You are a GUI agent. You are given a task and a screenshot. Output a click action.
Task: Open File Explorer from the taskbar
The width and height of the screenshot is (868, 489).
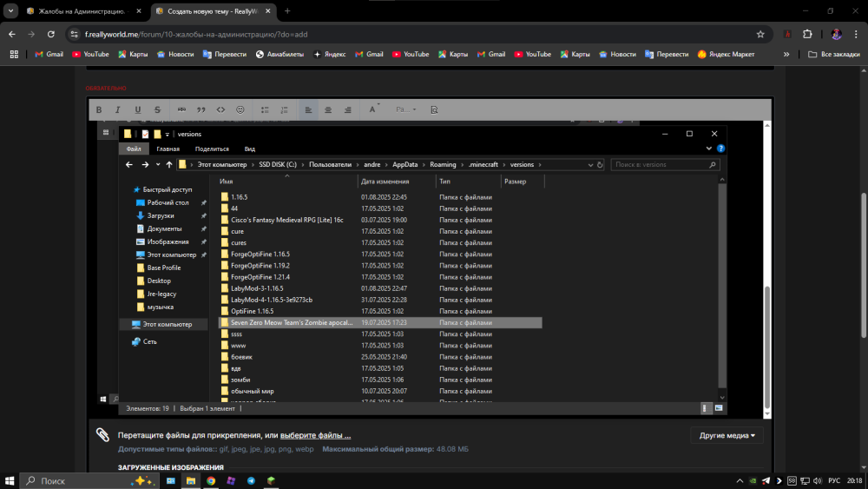190,480
